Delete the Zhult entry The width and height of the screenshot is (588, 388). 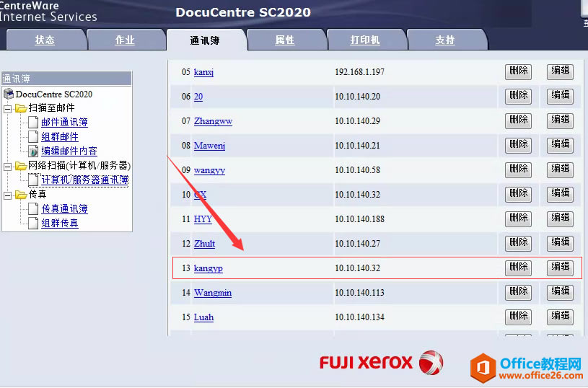(x=518, y=243)
